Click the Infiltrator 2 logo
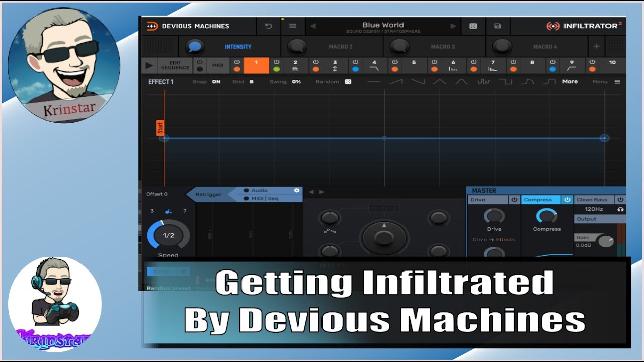This screenshot has width=644, height=362. (584, 26)
